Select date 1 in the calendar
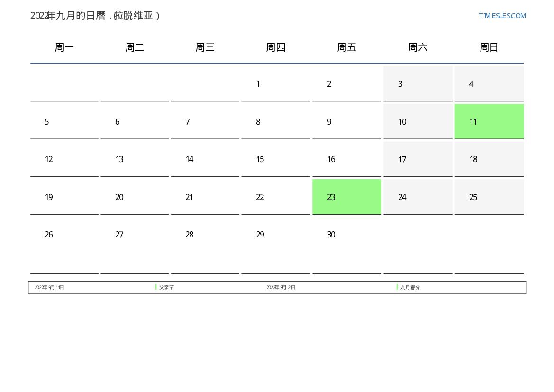The height and width of the screenshot is (392, 554). pyautogui.click(x=258, y=84)
